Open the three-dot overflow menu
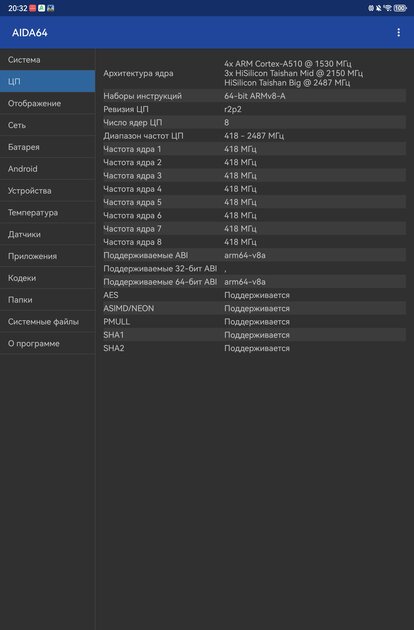 398,33
